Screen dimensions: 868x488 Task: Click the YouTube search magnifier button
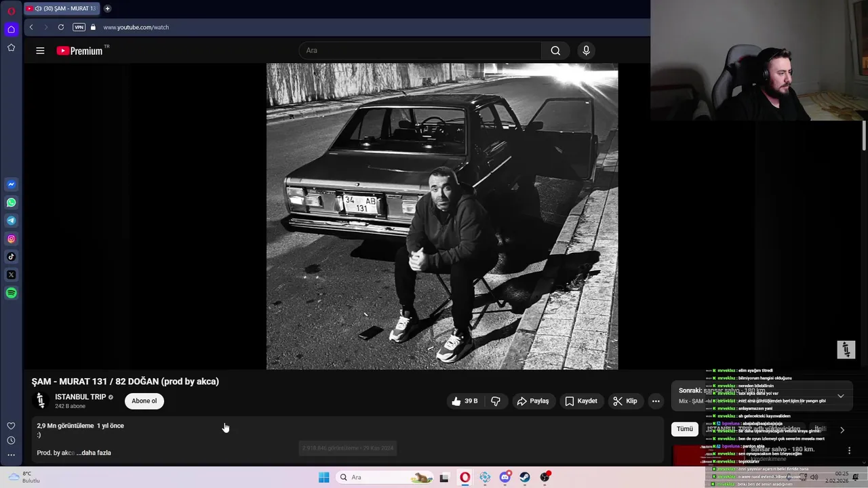(555, 50)
